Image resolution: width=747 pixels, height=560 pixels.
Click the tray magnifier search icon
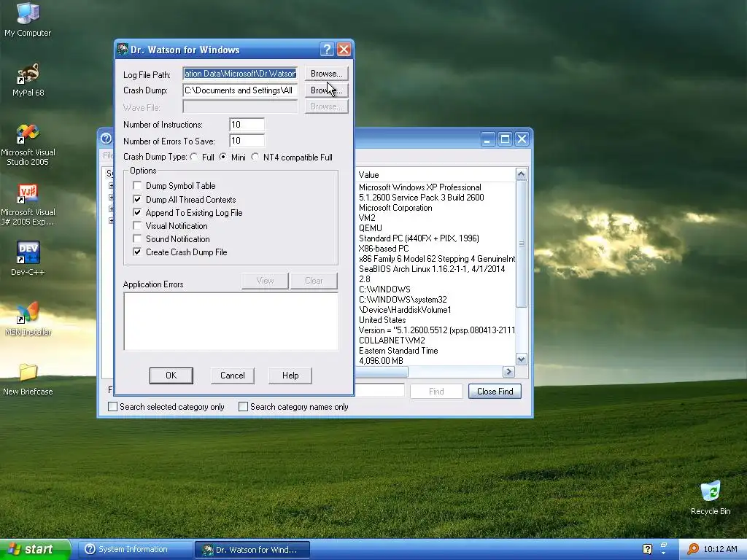click(x=693, y=549)
